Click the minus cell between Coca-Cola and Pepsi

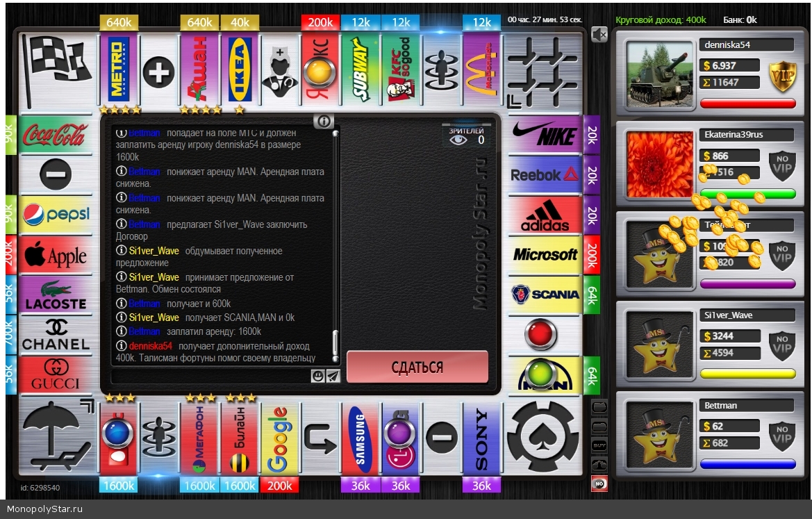(56, 174)
